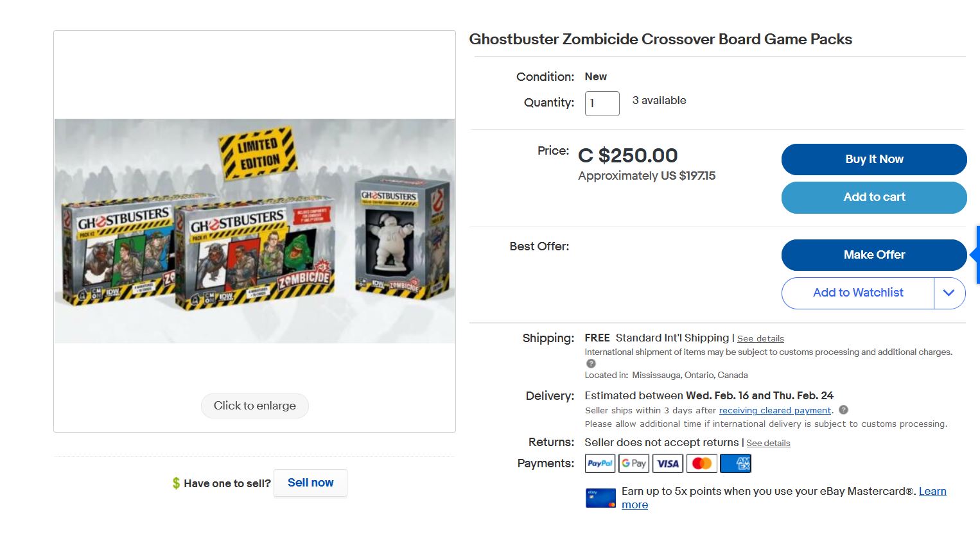Viewport: 980px width, 543px height.
Task: Click the help icon beside cleared payment
Action: click(843, 410)
